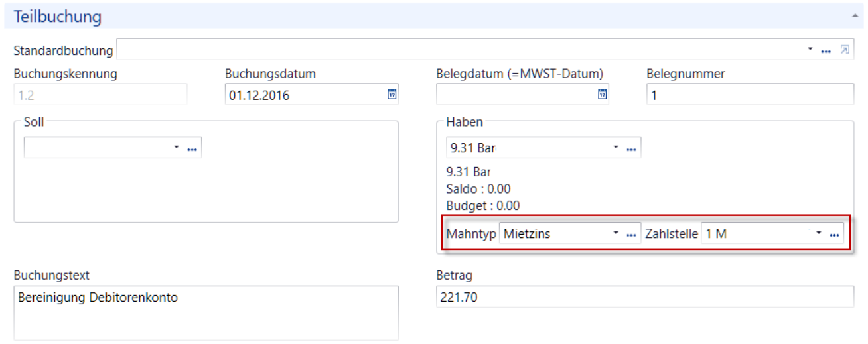Click the Haben group label
Viewport: 868px width, 344px height.
coord(465,122)
